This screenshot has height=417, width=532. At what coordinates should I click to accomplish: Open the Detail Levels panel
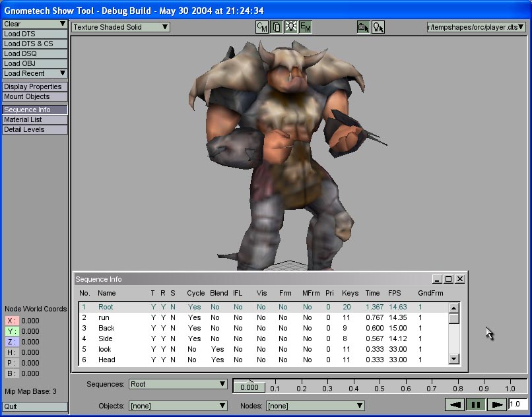click(x=35, y=129)
